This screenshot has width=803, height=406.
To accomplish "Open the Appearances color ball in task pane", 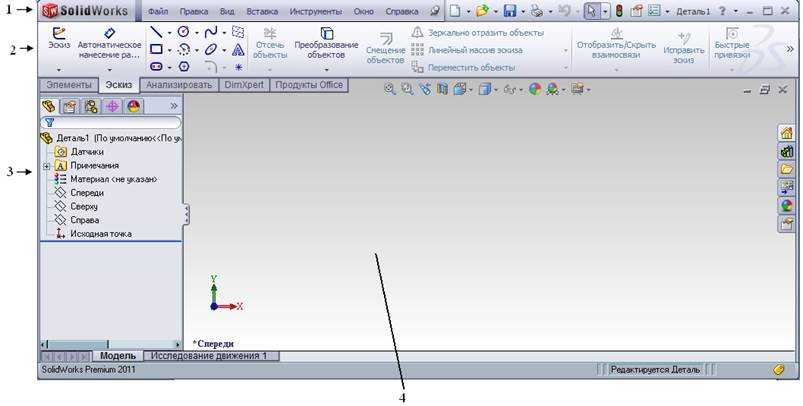I will point(786,205).
